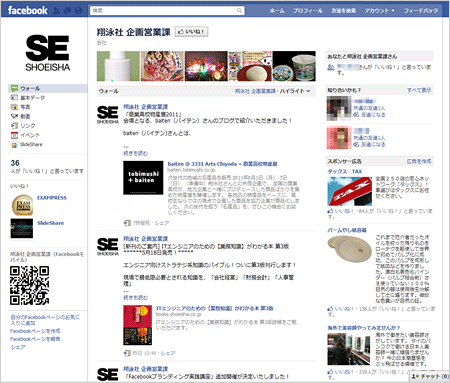Click the SE avatar on the first wall post
The width and height of the screenshot is (450, 383).
(107, 114)
